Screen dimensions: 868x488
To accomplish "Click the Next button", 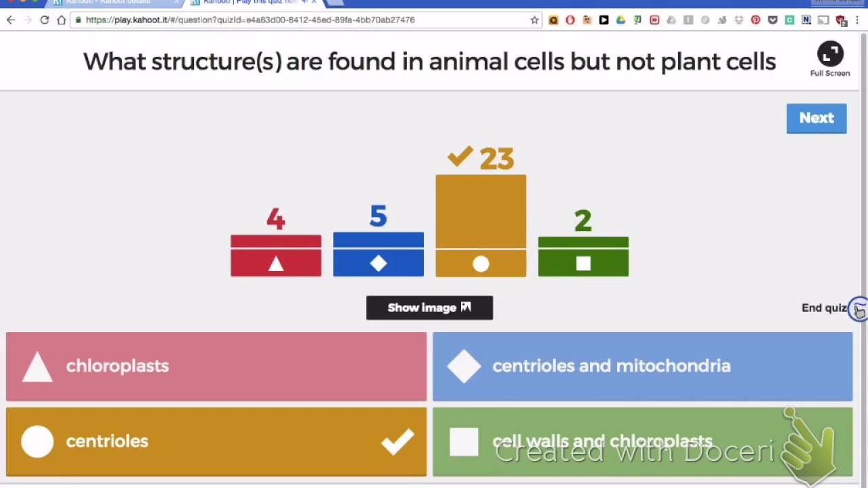I will pyautogui.click(x=816, y=118).
